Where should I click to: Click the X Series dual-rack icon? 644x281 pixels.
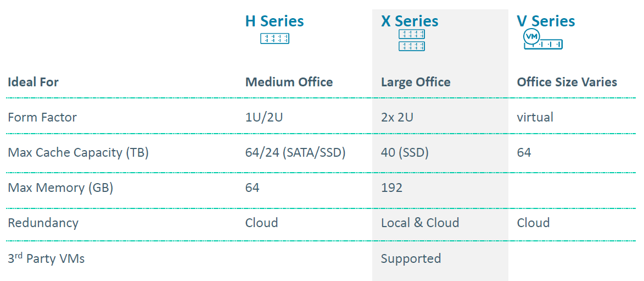[x=412, y=40]
